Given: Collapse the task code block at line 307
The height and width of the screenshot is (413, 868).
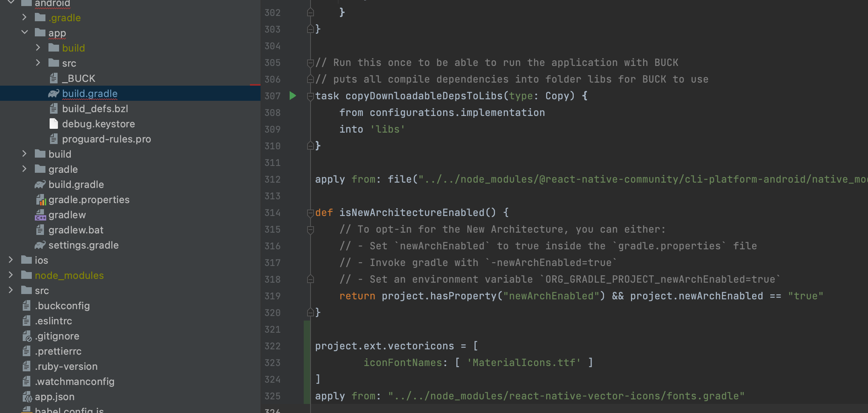Looking at the screenshot, I should 310,96.
